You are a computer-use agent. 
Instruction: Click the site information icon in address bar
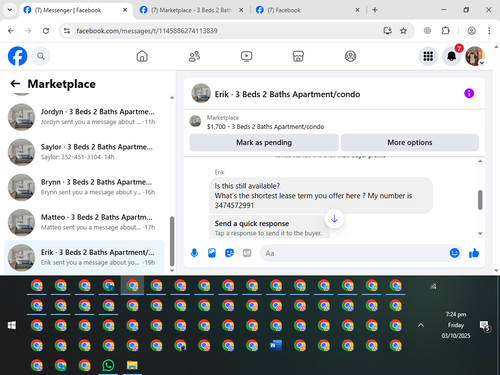67,31
